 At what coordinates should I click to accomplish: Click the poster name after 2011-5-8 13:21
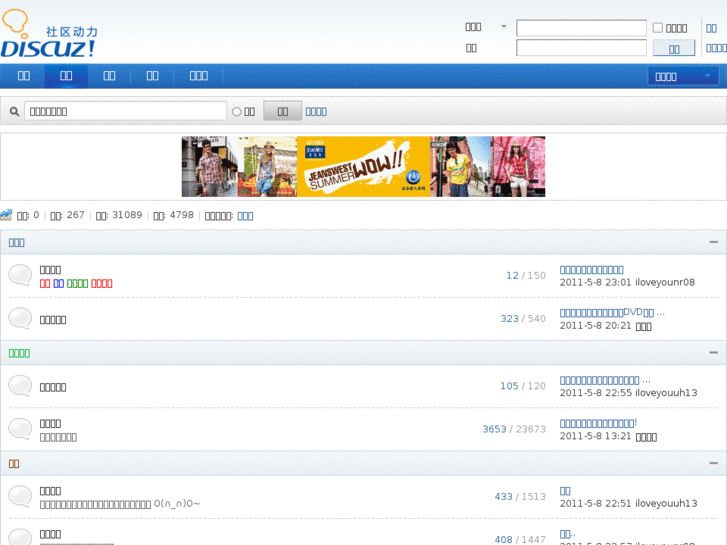(646, 437)
